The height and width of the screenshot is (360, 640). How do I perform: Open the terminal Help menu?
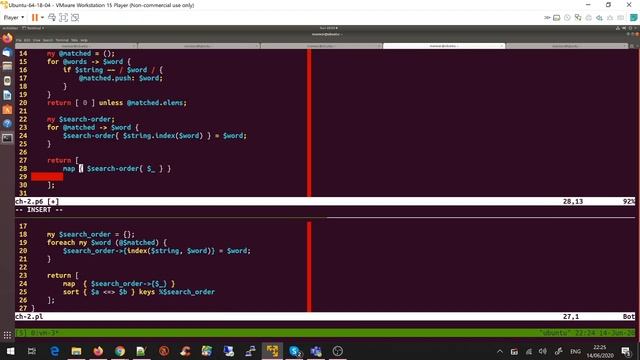click(x=84, y=40)
